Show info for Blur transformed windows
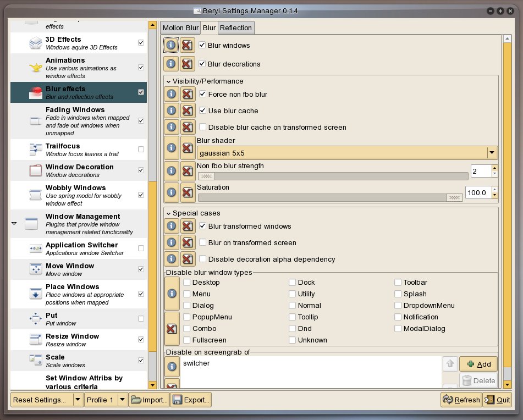The width and height of the screenshot is (523, 420). pos(172,226)
